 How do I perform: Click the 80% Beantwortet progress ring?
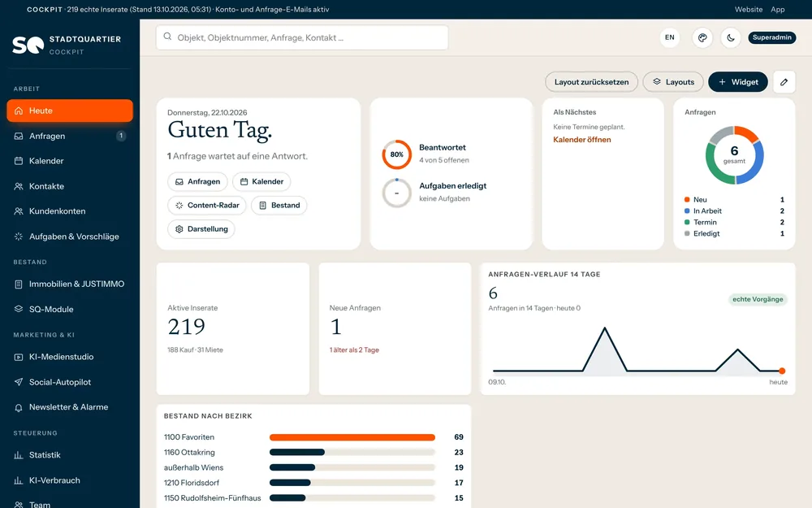[397, 154]
